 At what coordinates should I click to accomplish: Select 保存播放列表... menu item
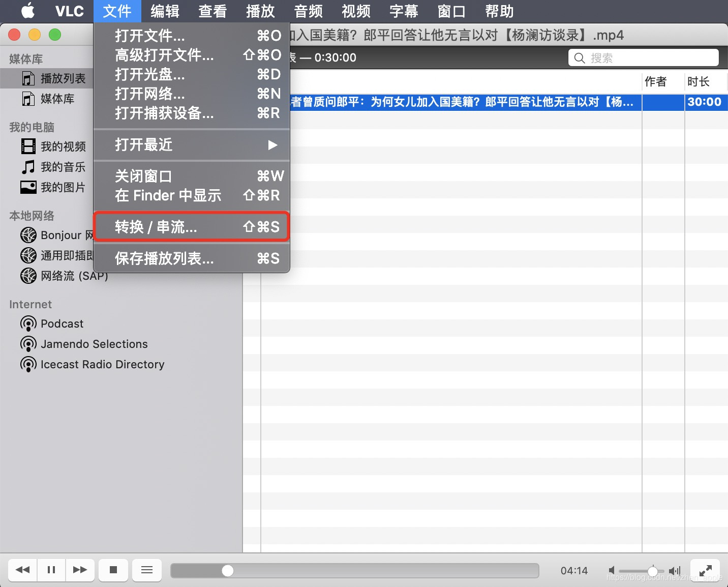click(x=192, y=258)
